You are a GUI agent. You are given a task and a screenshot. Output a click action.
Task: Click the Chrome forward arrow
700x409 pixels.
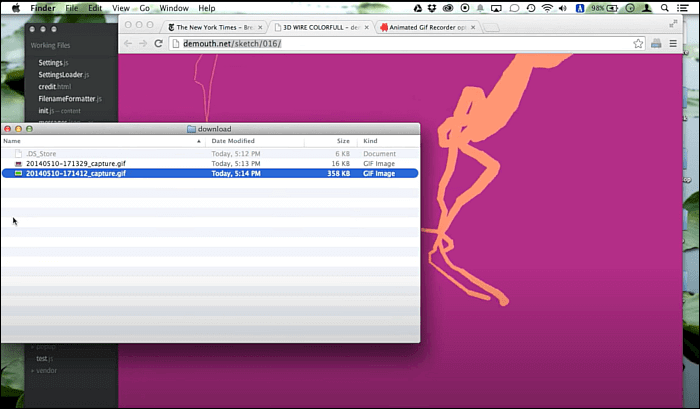[142, 44]
